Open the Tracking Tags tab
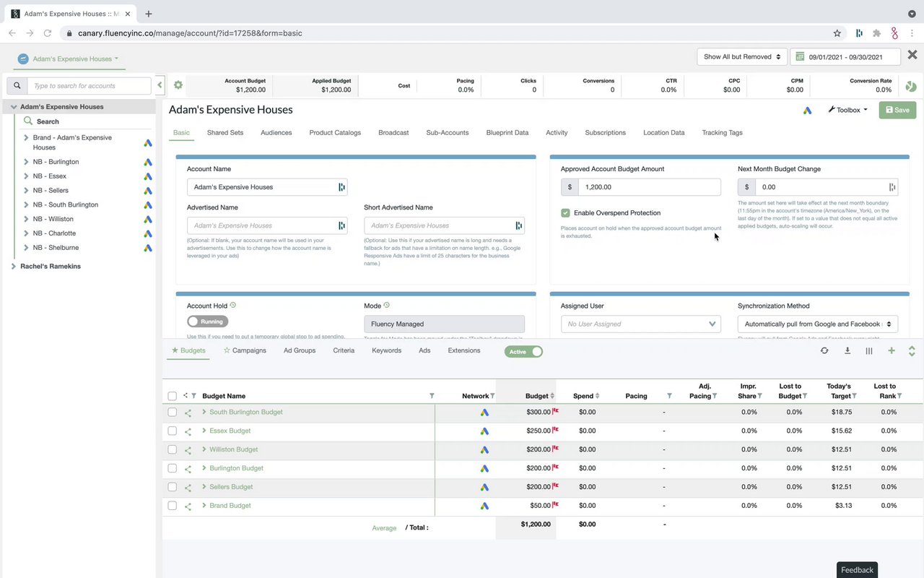Image resolution: width=924 pixels, height=578 pixels. [722, 133]
